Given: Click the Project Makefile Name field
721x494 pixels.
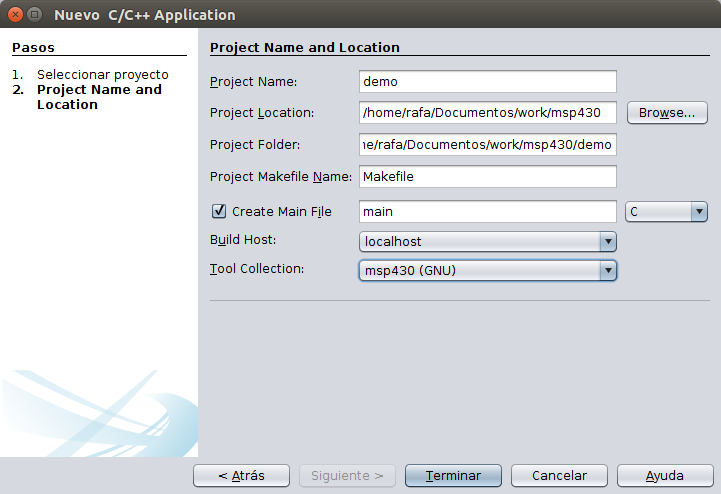Looking at the screenshot, I should point(487,176).
